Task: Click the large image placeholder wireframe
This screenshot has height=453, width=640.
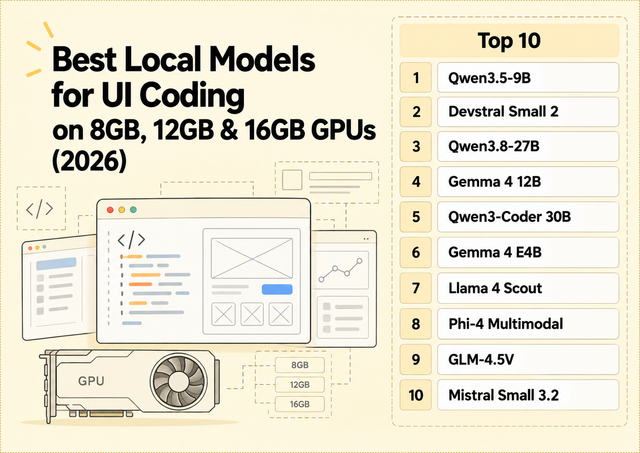Action: (x=252, y=259)
